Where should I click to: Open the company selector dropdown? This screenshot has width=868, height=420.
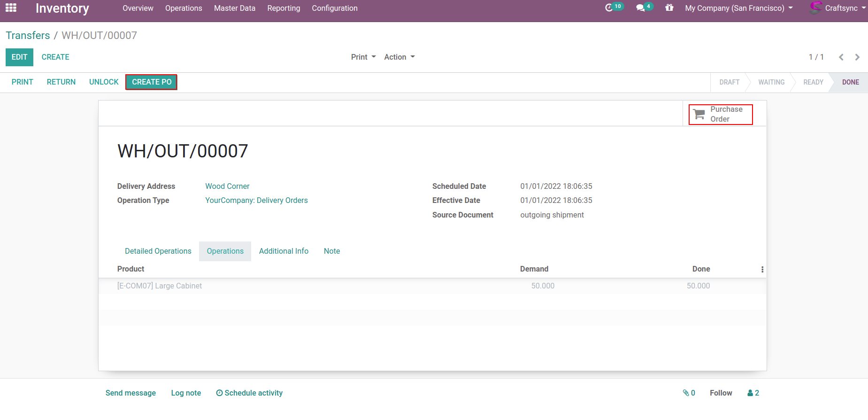[x=738, y=8]
